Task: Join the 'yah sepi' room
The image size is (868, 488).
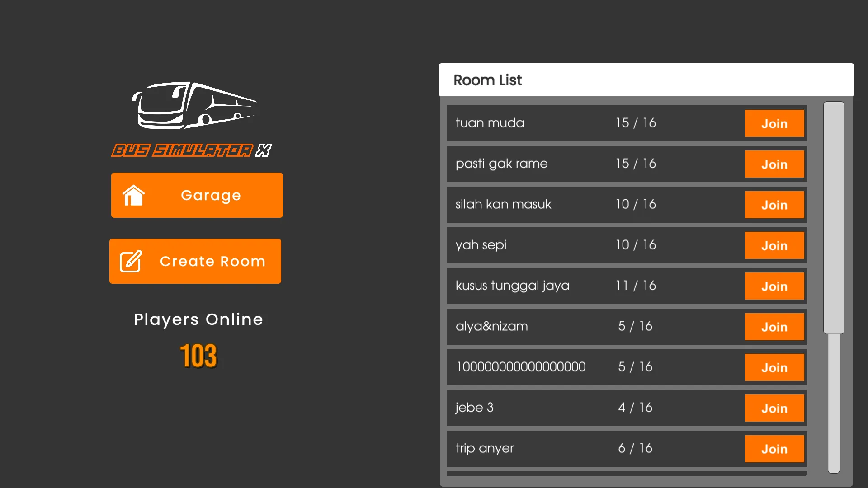Action: 774,245
